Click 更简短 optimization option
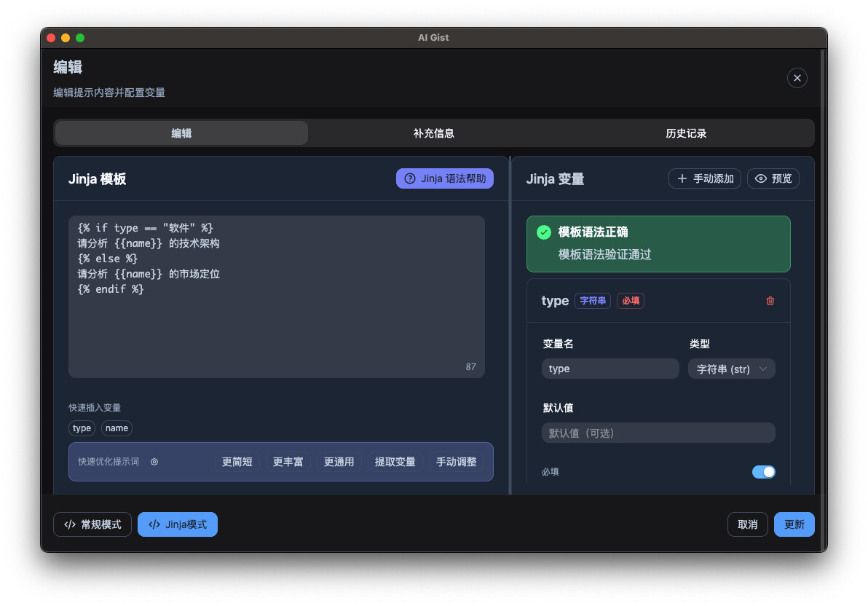The height and width of the screenshot is (606, 868). pyautogui.click(x=237, y=462)
